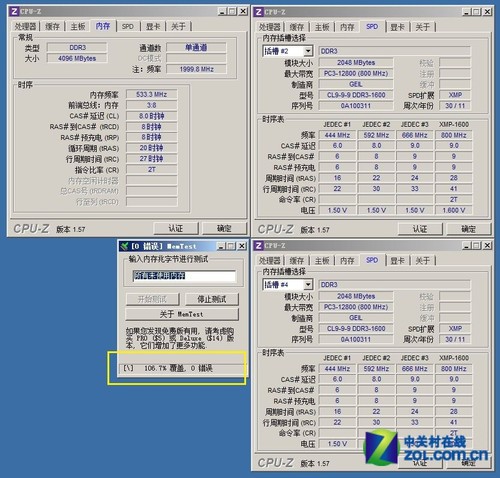
Task: Click the 444 MHz JEDEC #1 frequency in slot #2
Action: (x=337, y=135)
